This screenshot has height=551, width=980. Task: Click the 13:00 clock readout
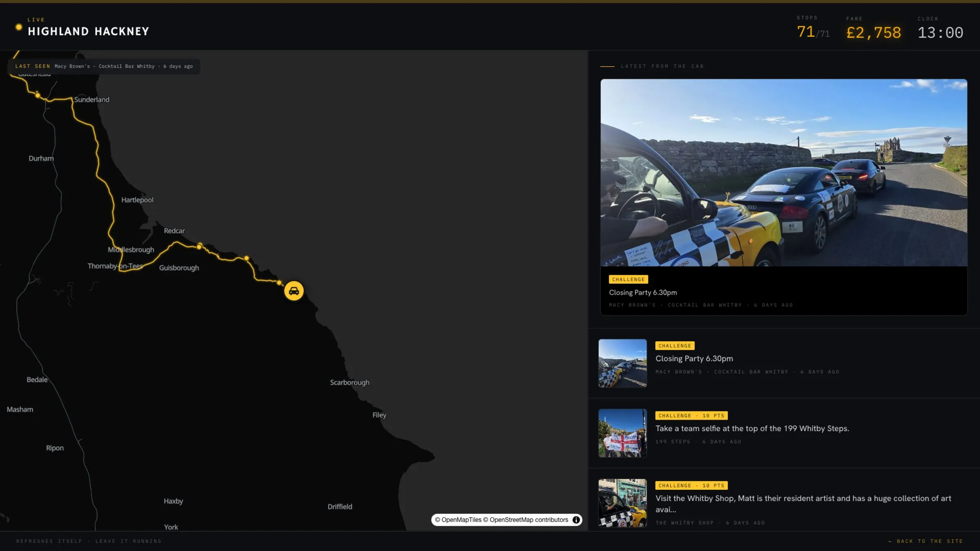pos(940,33)
